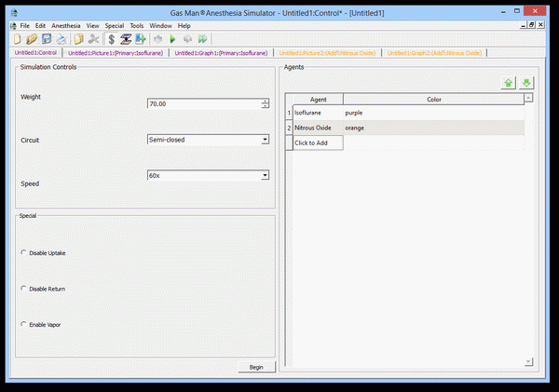Click the grayed rewind toolbar icon
Viewport: 559px width, 392px height.
click(158, 39)
